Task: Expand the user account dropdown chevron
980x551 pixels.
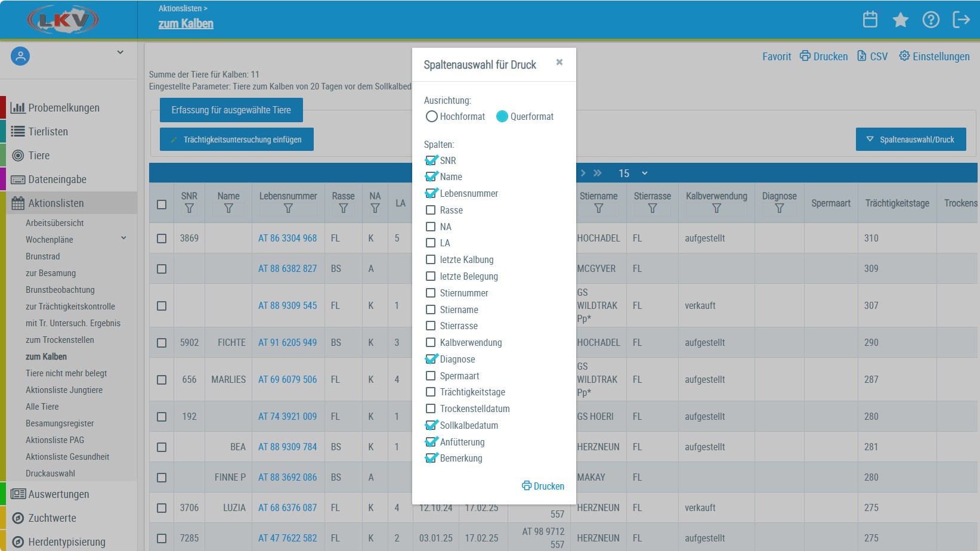Action: tap(120, 52)
